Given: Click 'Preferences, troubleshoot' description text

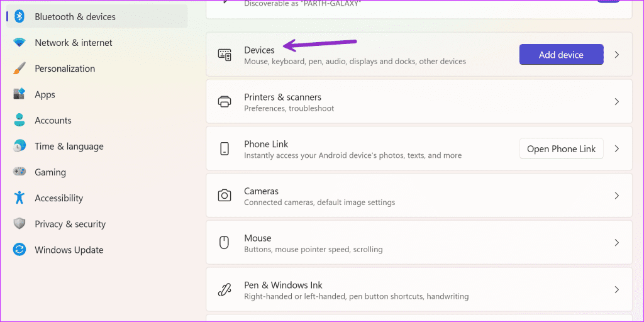Looking at the screenshot, I should point(289,108).
